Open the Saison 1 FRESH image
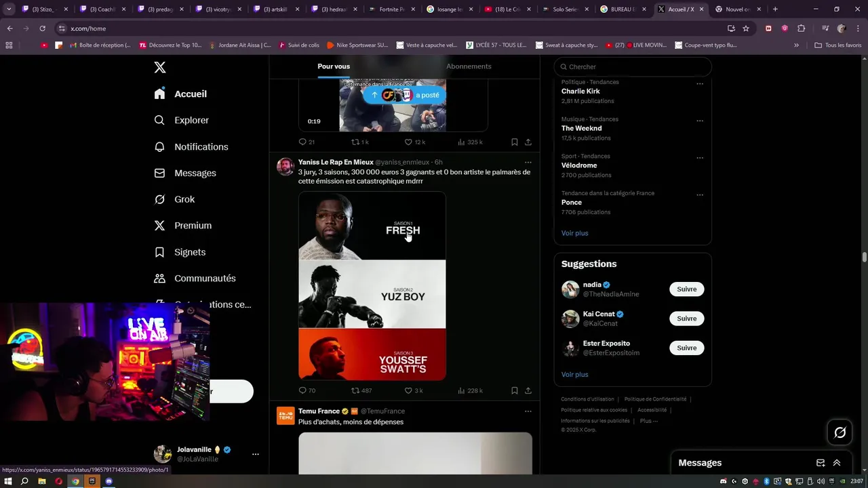 [x=372, y=226]
